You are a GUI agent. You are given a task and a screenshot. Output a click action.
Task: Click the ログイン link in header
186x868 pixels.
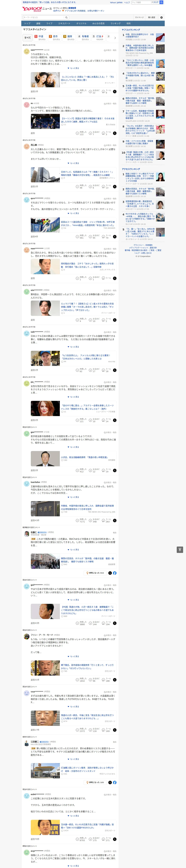[x=57, y=11]
